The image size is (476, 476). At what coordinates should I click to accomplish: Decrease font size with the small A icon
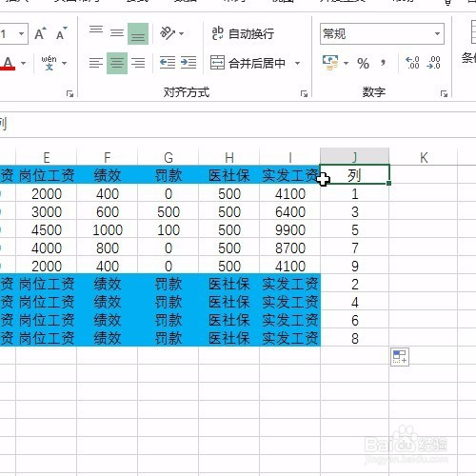(61, 33)
